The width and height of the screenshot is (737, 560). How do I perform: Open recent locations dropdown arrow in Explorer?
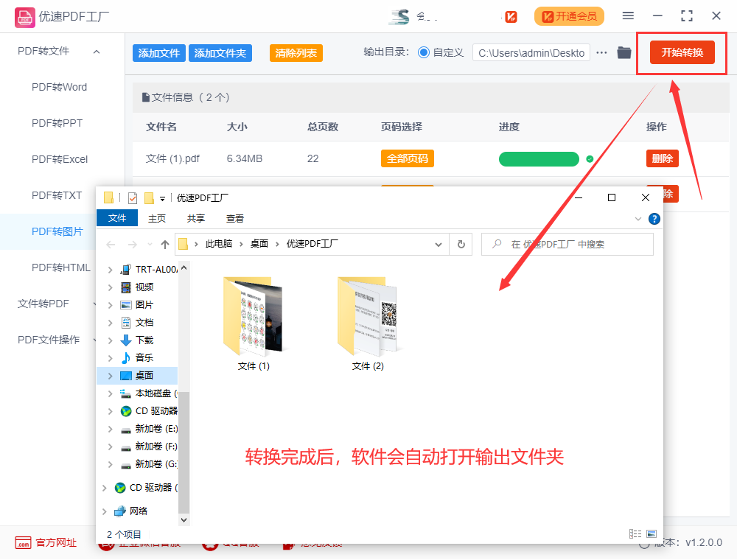point(150,245)
